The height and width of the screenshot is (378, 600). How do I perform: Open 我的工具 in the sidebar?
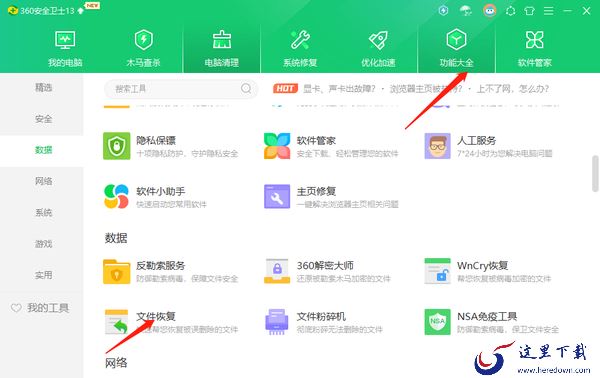[x=41, y=308]
